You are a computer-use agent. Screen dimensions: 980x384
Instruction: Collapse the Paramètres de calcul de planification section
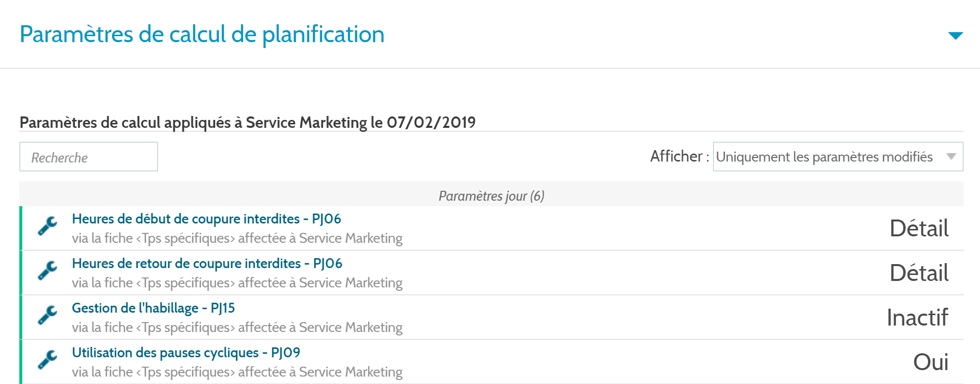955,36
